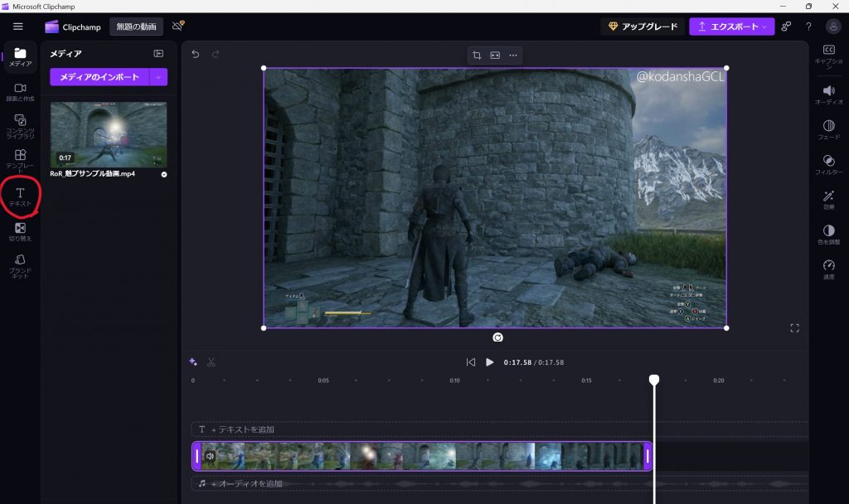Select the crop tool in preview toolbar
Image resolution: width=849 pixels, height=504 pixels.
(477, 56)
